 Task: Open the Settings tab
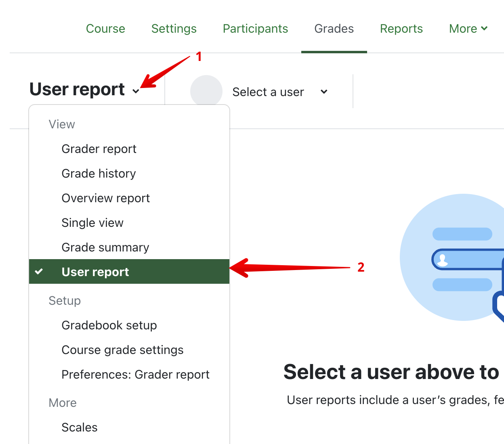pos(174,29)
